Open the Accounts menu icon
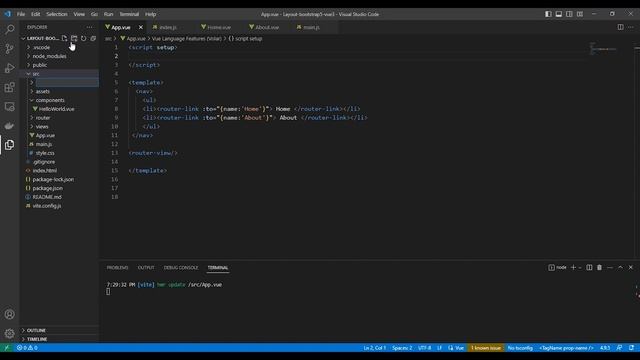640x360 pixels. pyautogui.click(x=9, y=314)
